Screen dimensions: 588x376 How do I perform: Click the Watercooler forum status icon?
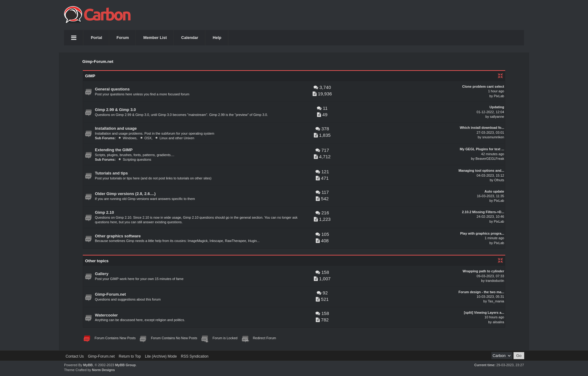coord(88,318)
